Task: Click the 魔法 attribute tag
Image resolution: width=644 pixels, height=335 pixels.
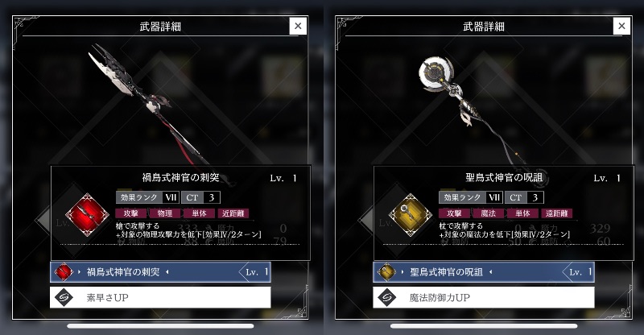Action: (x=489, y=213)
